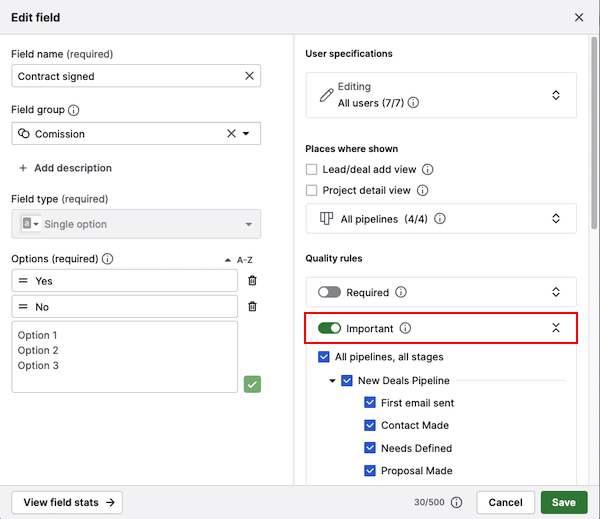Click the info icon next to 30/500 counter
This screenshot has width=600, height=519.
[456, 503]
